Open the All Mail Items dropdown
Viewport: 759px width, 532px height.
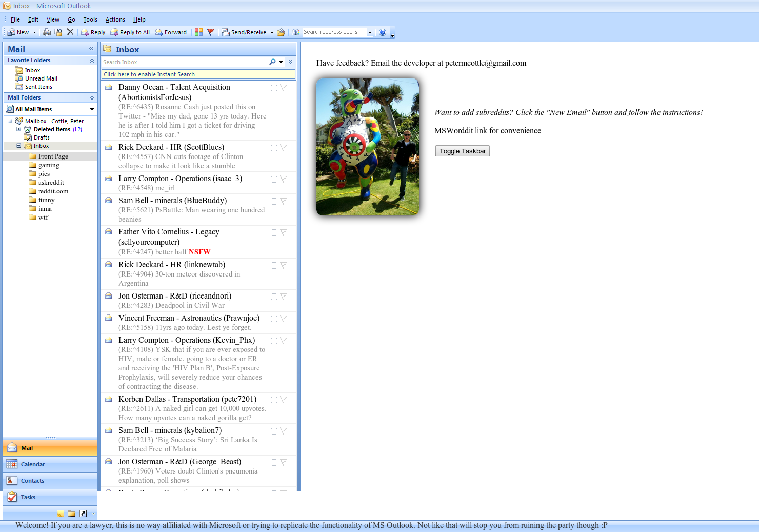(92, 109)
